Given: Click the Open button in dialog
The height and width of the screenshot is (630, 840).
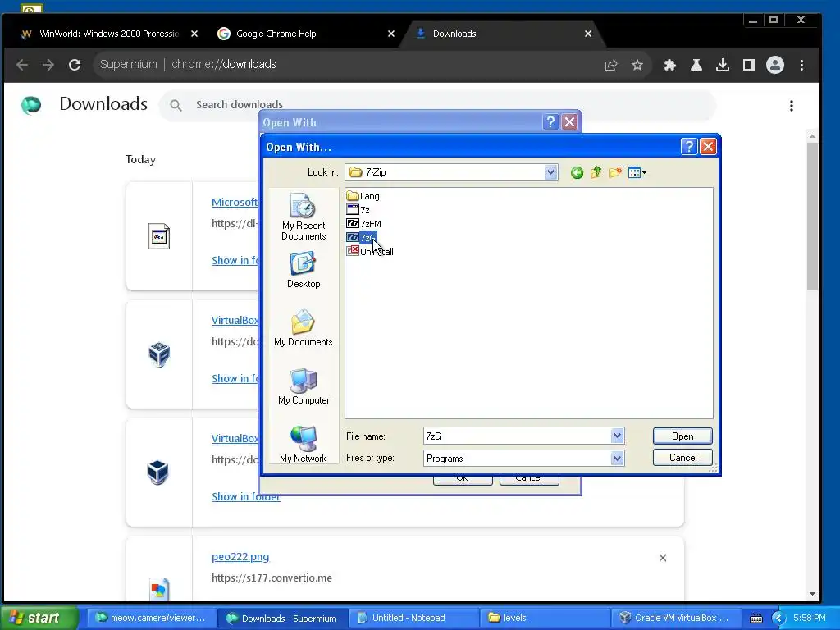Looking at the screenshot, I should pyautogui.click(x=682, y=436).
